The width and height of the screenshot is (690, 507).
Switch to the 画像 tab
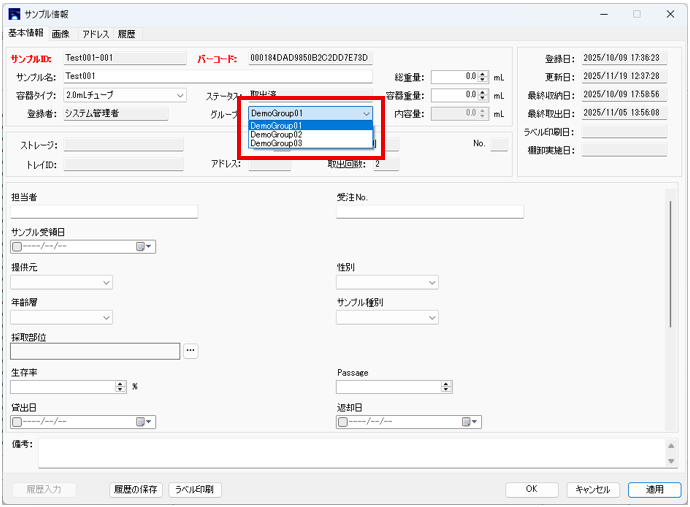coord(61,34)
